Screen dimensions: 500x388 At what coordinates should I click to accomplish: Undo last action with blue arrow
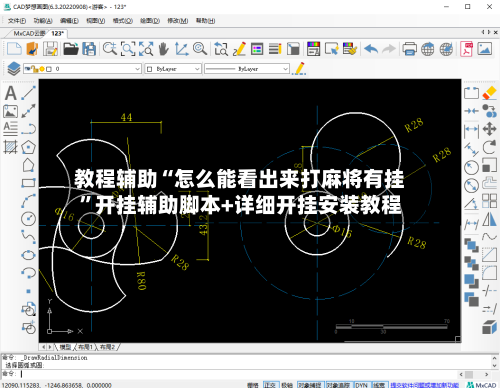[371, 49]
